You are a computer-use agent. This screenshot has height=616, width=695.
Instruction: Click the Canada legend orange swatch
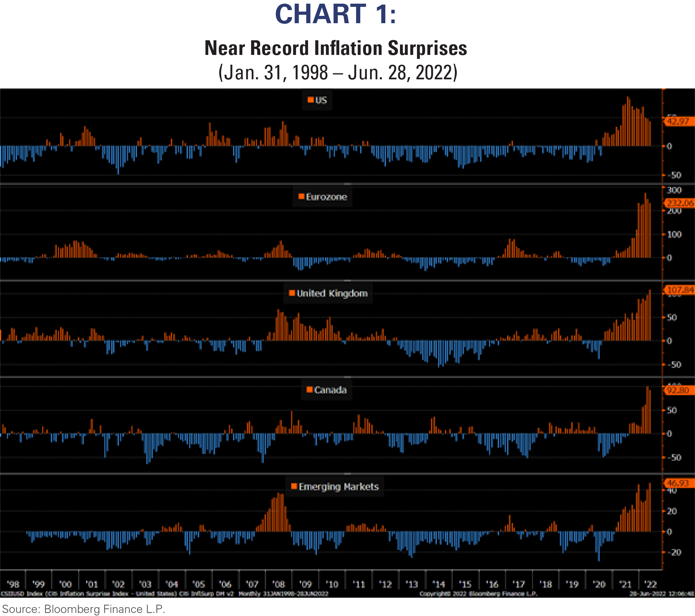point(309,389)
